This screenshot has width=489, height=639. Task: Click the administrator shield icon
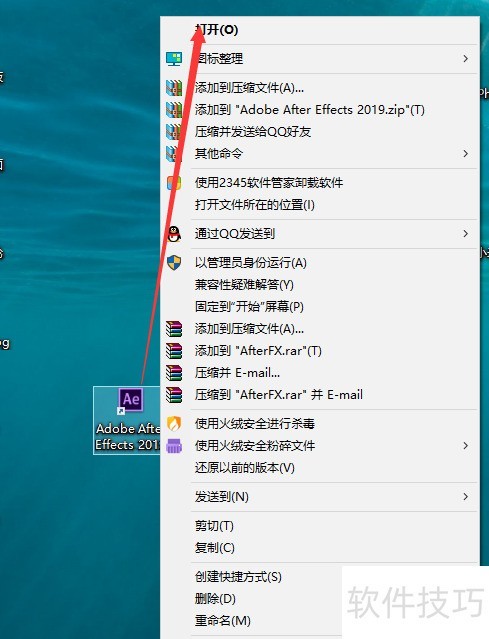[174, 263]
